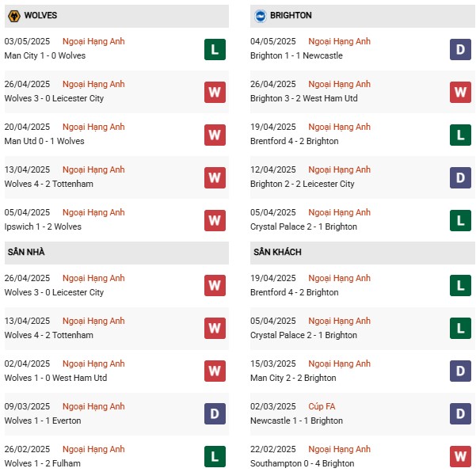Open Ngoại Hạng Anh link dated 03/05/2025
This screenshot has width=476, height=472.
point(93,41)
